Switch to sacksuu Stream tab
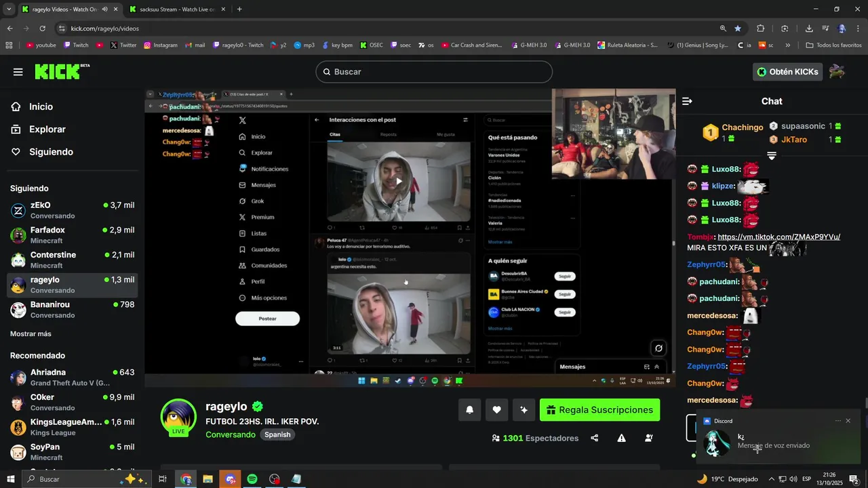Viewport: 868px width, 488px height. click(177, 9)
